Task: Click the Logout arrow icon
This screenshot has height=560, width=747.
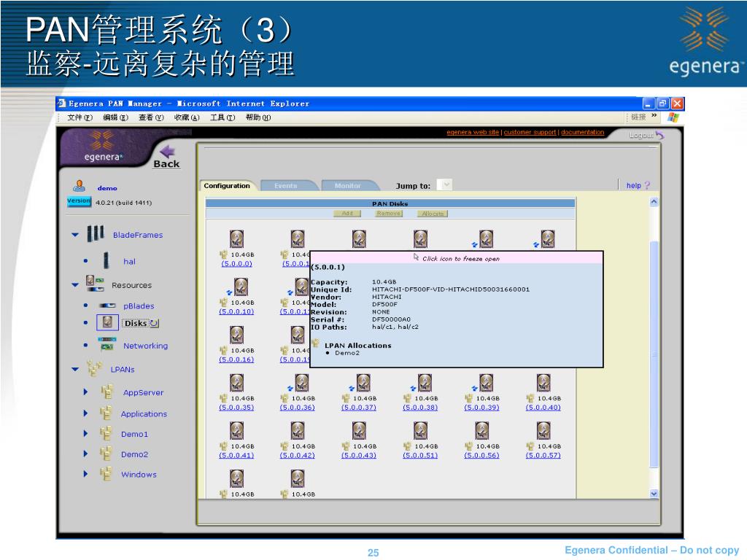Action: click(x=660, y=135)
